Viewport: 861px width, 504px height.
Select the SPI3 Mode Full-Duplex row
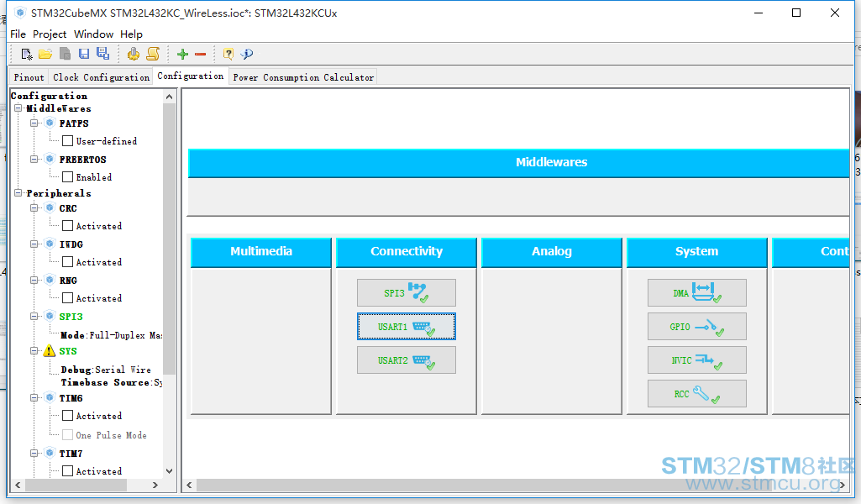click(x=112, y=335)
